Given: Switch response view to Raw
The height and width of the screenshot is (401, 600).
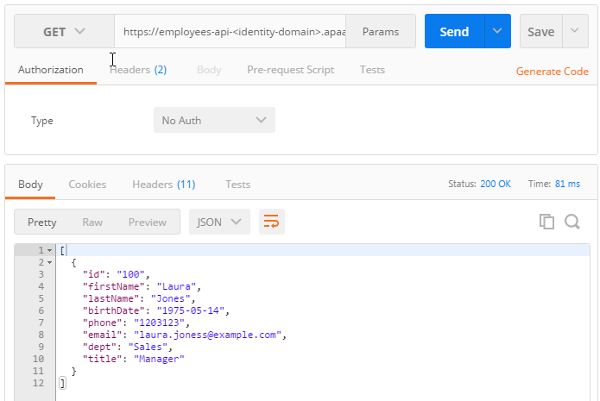Looking at the screenshot, I should [x=92, y=222].
